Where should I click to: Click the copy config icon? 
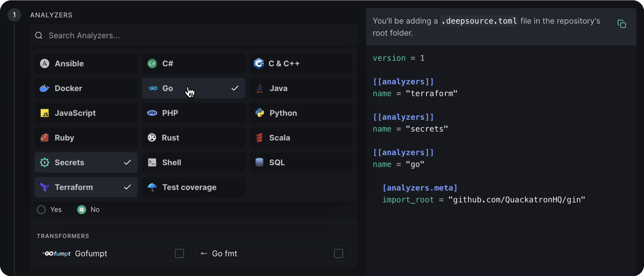point(621,24)
